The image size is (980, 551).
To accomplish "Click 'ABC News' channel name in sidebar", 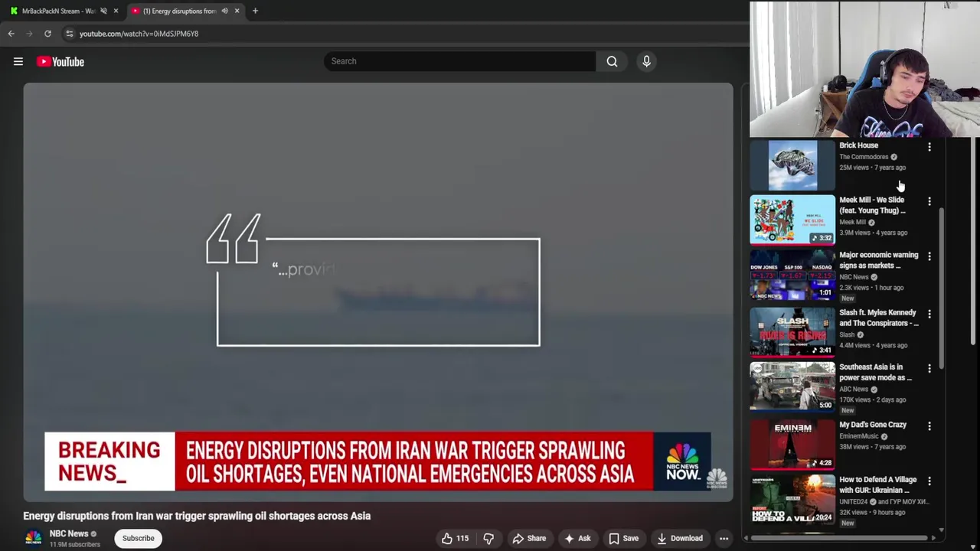I will (x=854, y=389).
